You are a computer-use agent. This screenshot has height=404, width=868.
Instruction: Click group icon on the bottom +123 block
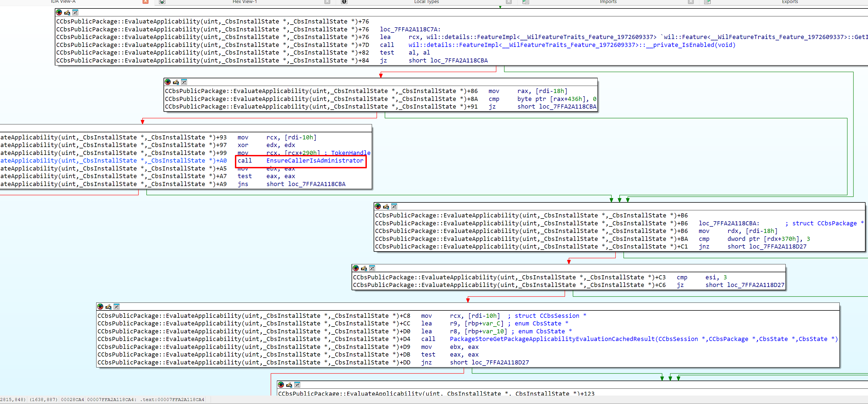coord(297,385)
